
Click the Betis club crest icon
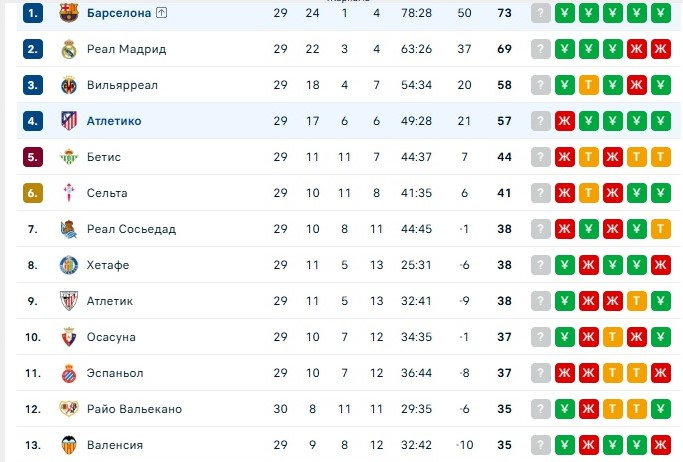[68, 157]
